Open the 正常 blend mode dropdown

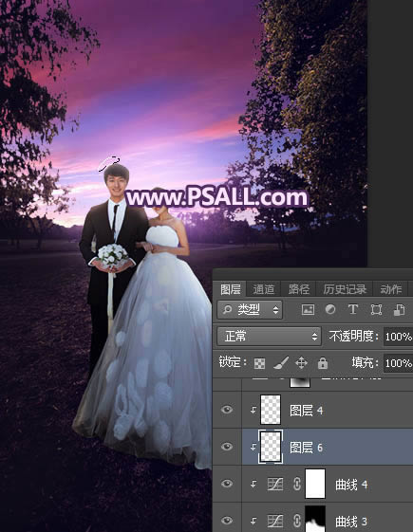coord(269,337)
